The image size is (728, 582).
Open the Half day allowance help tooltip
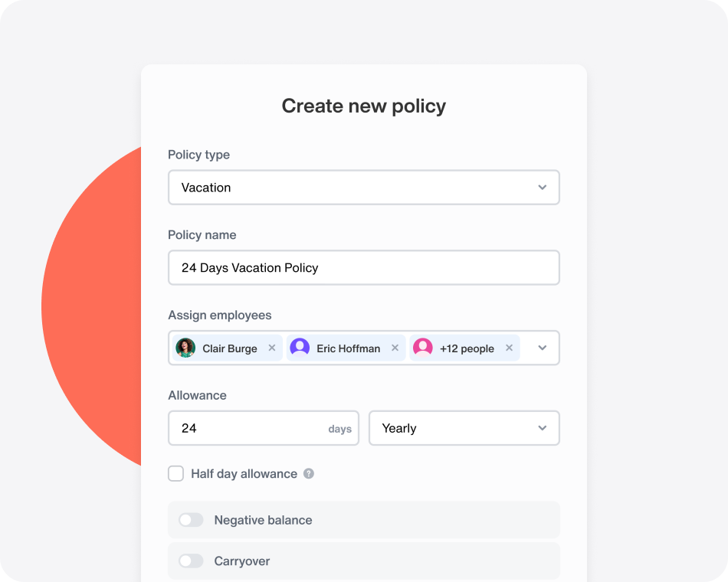pos(309,474)
